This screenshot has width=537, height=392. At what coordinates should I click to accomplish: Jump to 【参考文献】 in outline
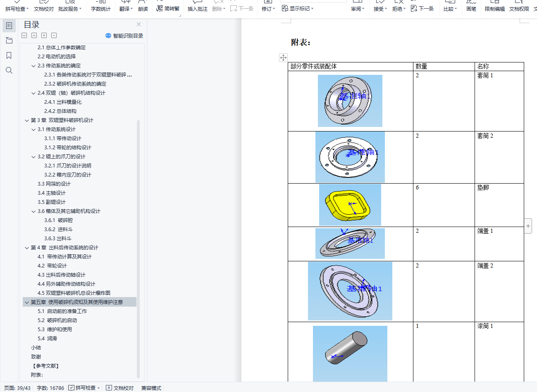(x=45, y=366)
